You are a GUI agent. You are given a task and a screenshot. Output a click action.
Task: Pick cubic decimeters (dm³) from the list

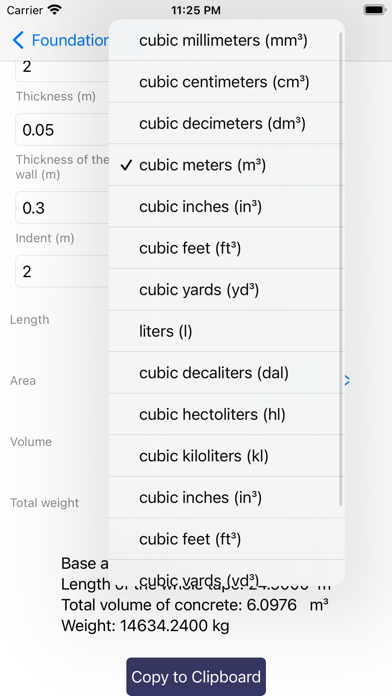point(226,123)
